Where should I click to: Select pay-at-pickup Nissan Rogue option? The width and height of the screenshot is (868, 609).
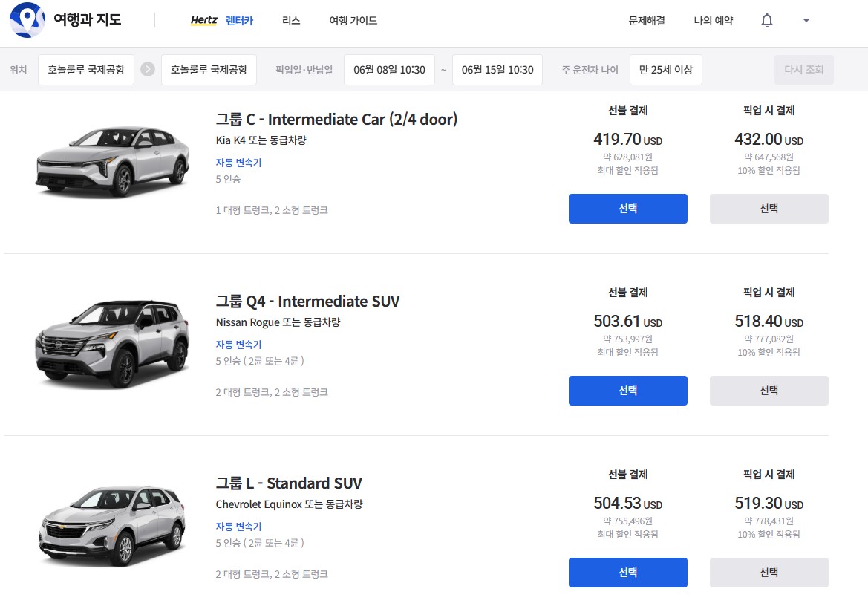point(769,391)
